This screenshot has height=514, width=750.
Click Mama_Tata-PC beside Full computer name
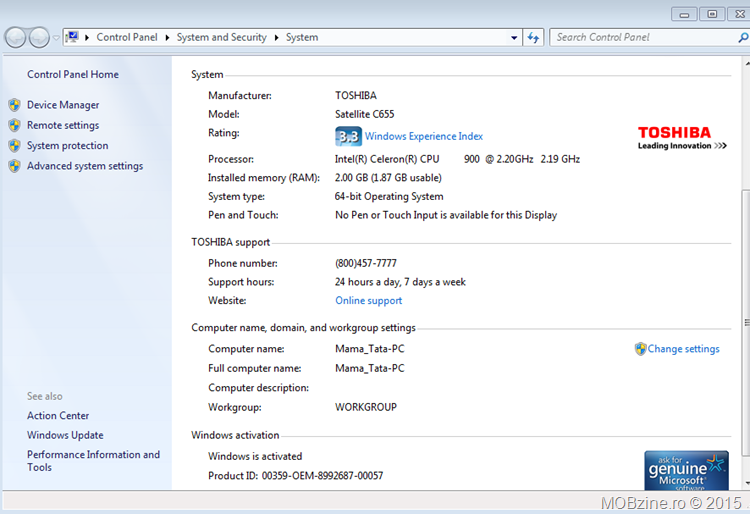[370, 369]
